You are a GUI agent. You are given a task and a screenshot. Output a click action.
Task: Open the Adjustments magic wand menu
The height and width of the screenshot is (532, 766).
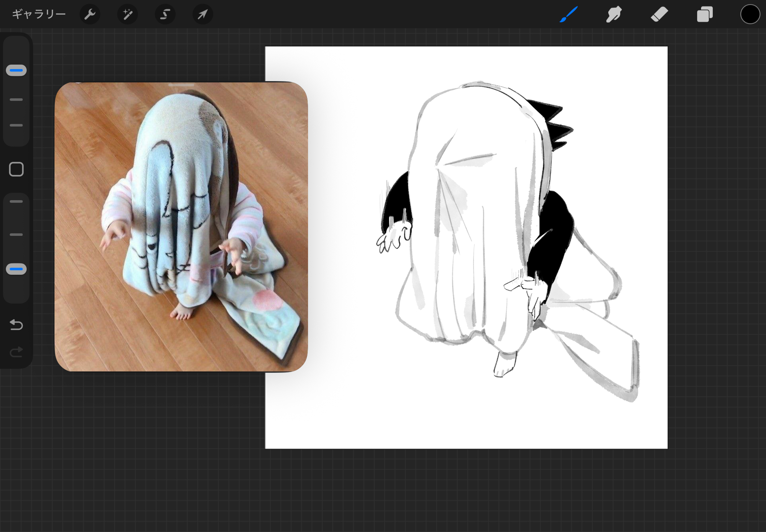tap(127, 15)
